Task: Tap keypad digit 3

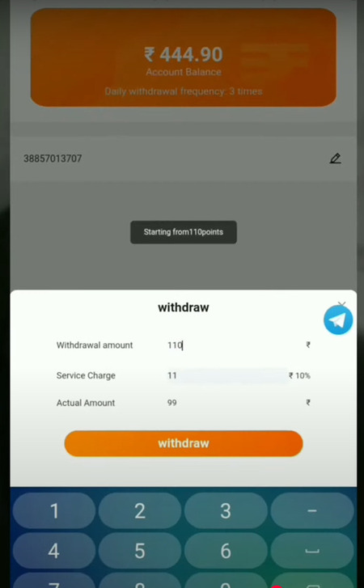Action: (226, 510)
